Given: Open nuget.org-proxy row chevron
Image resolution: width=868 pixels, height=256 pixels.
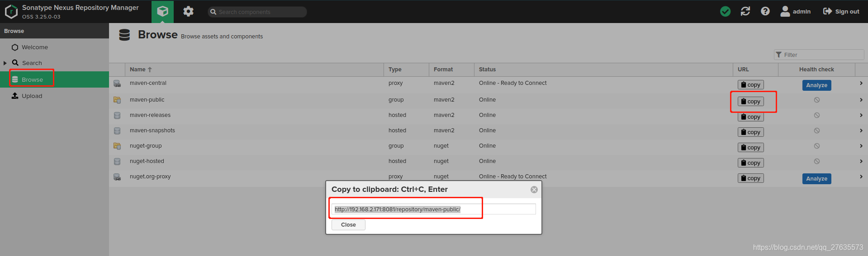Looking at the screenshot, I should click(861, 177).
